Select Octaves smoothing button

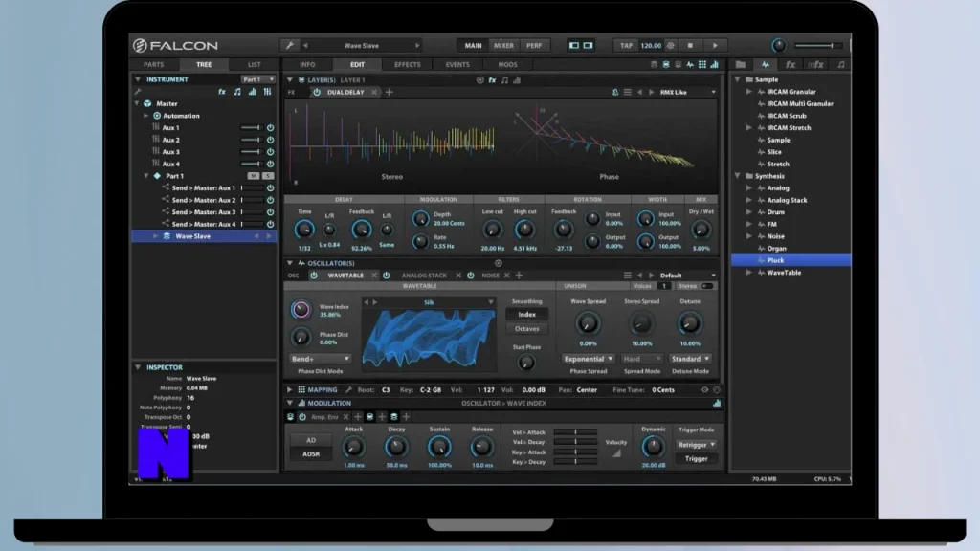pyautogui.click(x=527, y=329)
